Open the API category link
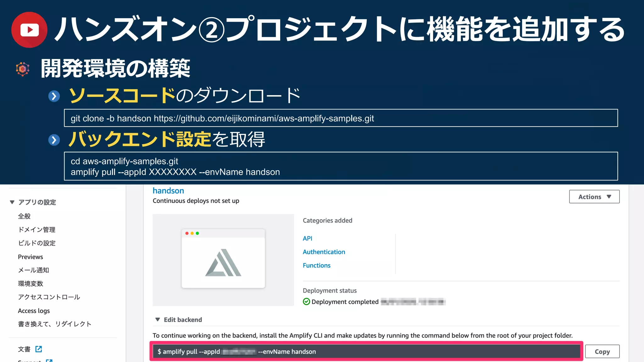644x362 pixels. click(x=307, y=239)
